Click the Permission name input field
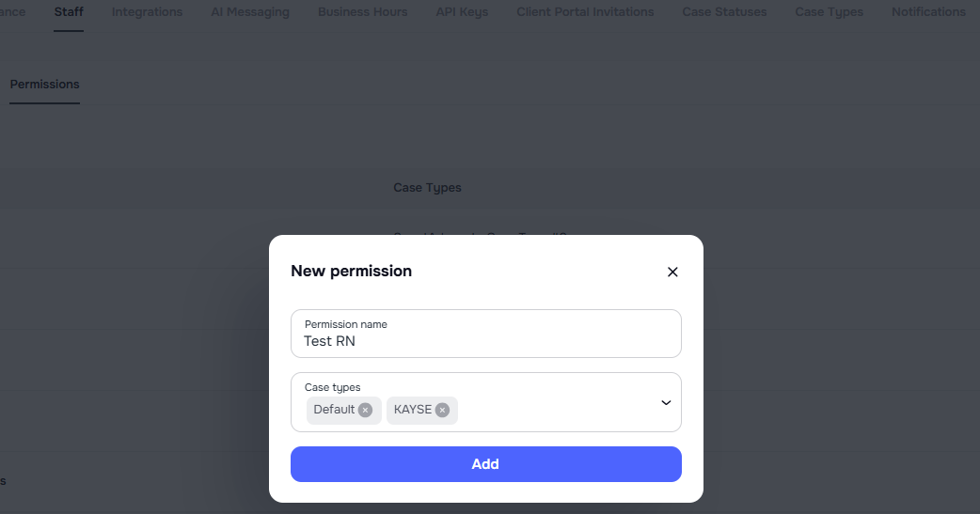This screenshot has height=514, width=980. click(x=485, y=341)
